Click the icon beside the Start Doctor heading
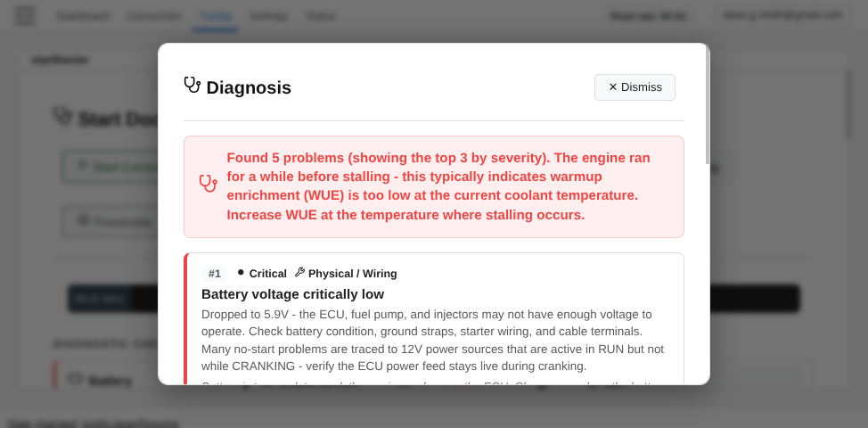This screenshot has height=428, width=868. tap(62, 117)
